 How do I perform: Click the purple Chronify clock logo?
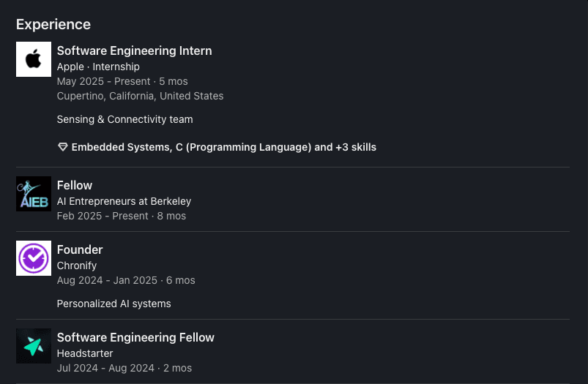34,258
